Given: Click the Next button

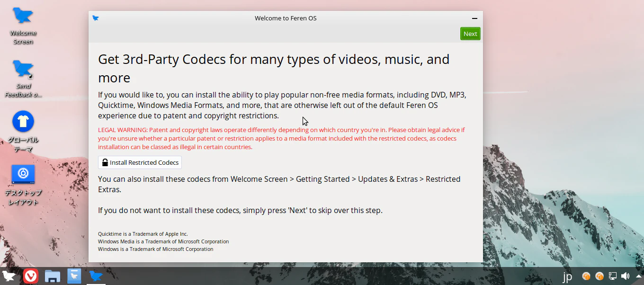Looking at the screenshot, I should [x=470, y=34].
